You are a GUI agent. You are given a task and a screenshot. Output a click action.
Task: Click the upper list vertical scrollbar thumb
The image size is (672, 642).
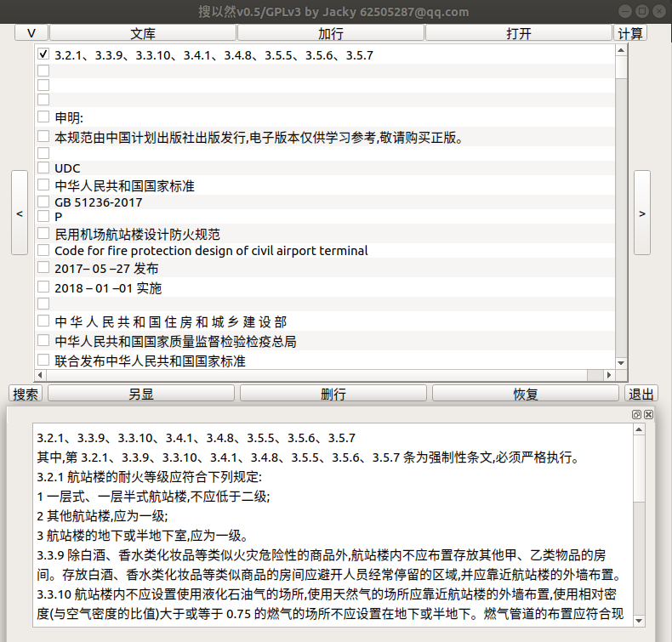pyautogui.click(x=621, y=67)
